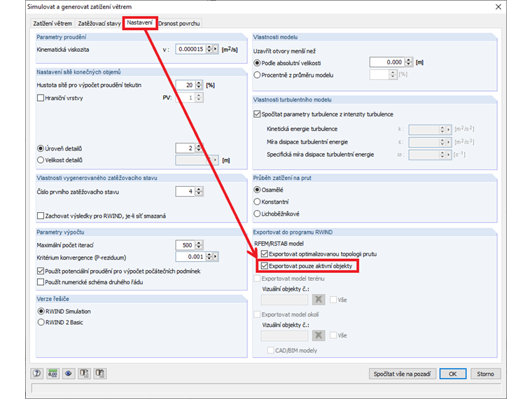Open arrow menu beside convergence criterion field
Image resolution: width=532 pixels, height=399 pixels.
tap(216, 257)
